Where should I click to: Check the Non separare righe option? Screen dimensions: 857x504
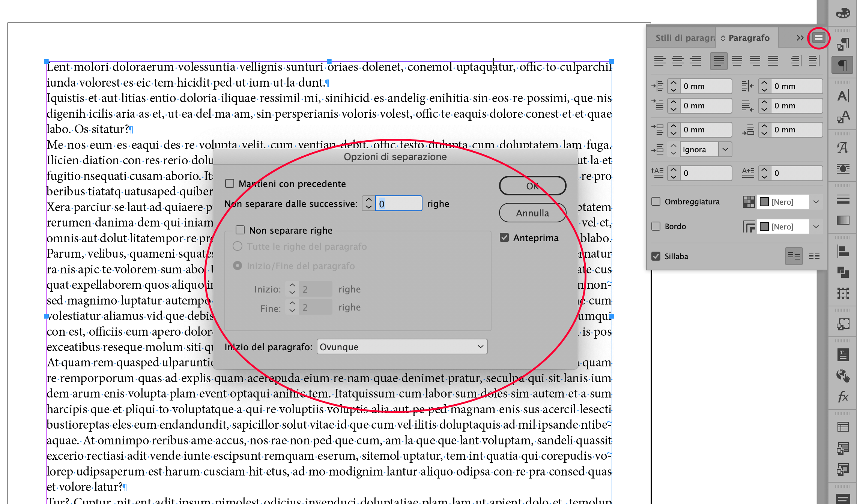click(x=240, y=230)
